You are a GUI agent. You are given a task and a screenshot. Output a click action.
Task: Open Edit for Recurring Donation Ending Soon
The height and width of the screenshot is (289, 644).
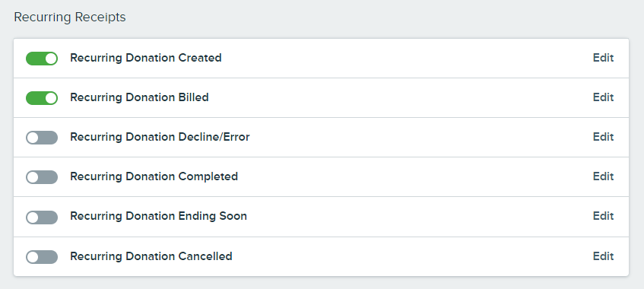(x=603, y=216)
